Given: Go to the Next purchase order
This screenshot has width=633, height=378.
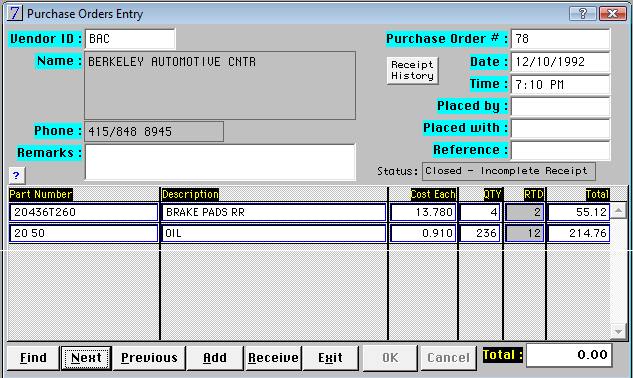Looking at the screenshot, I should click(x=86, y=358).
